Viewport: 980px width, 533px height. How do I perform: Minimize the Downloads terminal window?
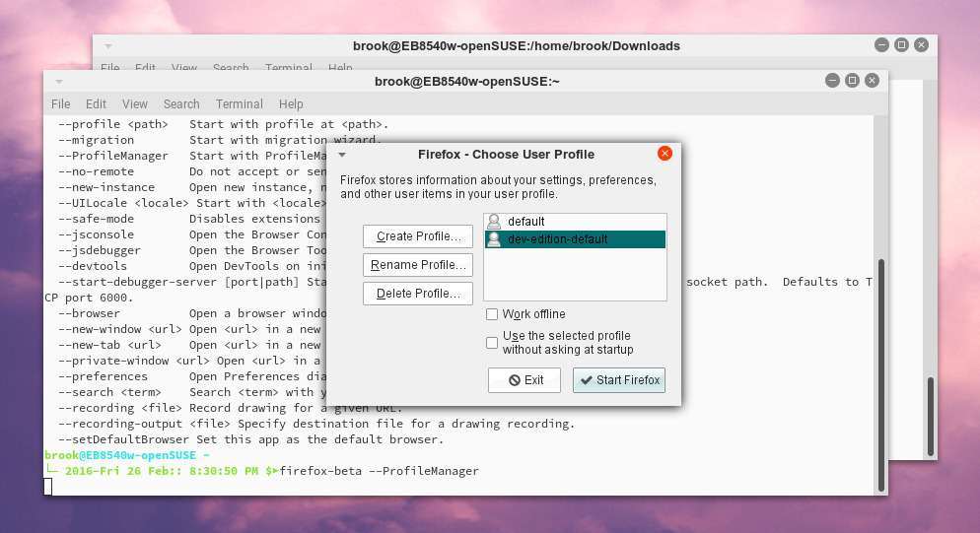(x=881, y=45)
